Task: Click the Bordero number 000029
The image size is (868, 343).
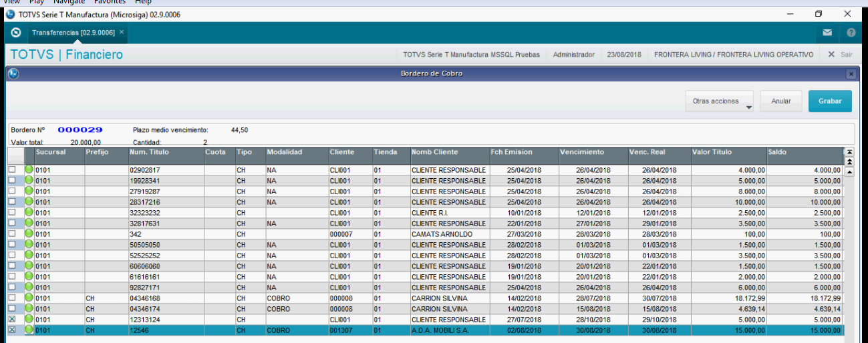Action: [80, 130]
